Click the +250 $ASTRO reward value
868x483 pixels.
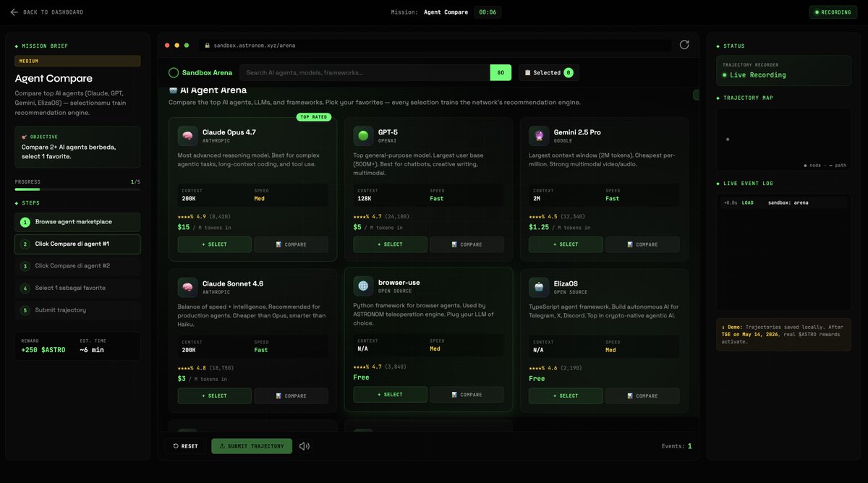pos(43,350)
